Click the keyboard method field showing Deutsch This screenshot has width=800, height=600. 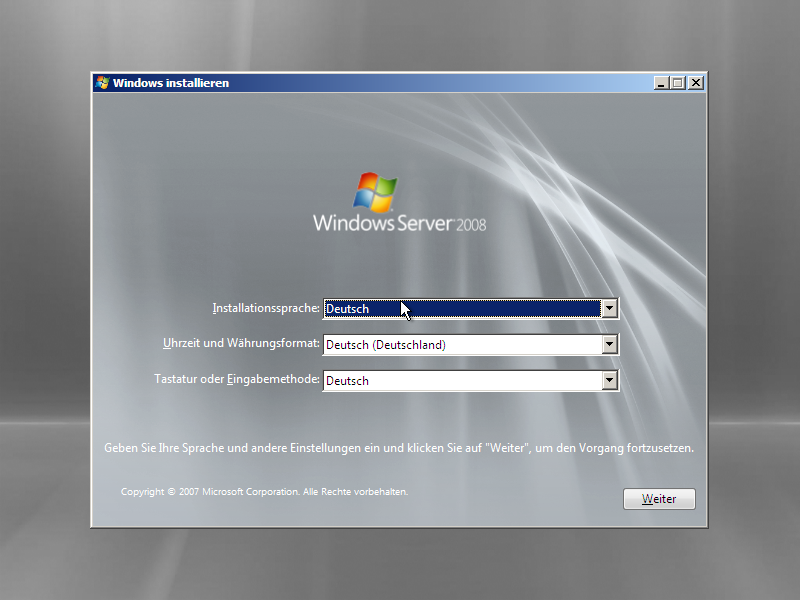tap(460, 380)
